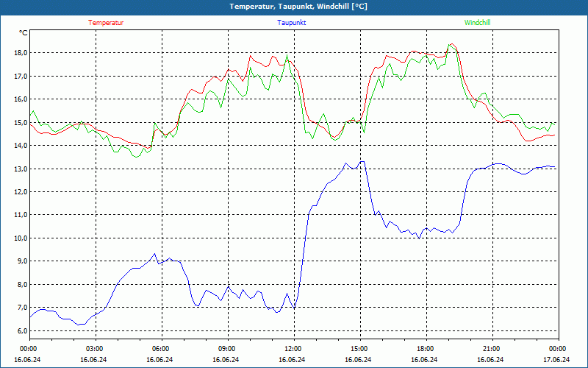The width and height of the screenshot is (588, 368).
Task: Click the 06:00 time label
Action: click(160, 349)
